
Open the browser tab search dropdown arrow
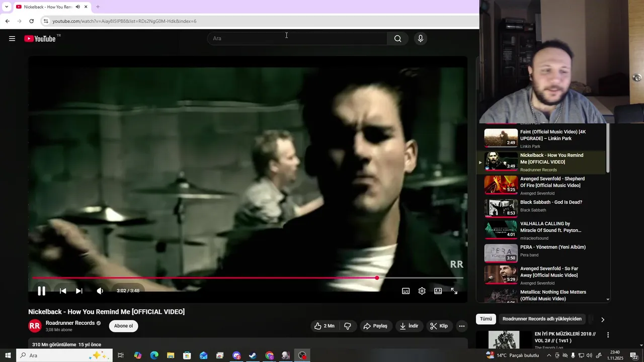pyautogui.click(x=7, y=7)
